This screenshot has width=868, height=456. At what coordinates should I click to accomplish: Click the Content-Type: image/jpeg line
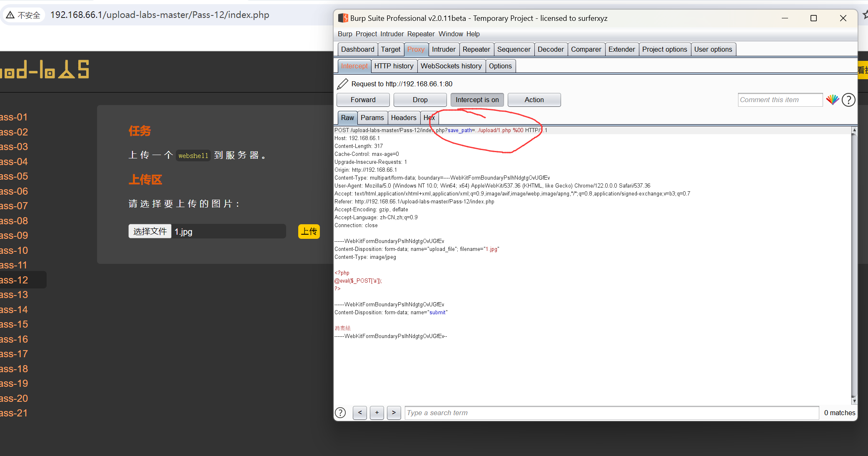[365, 257]
